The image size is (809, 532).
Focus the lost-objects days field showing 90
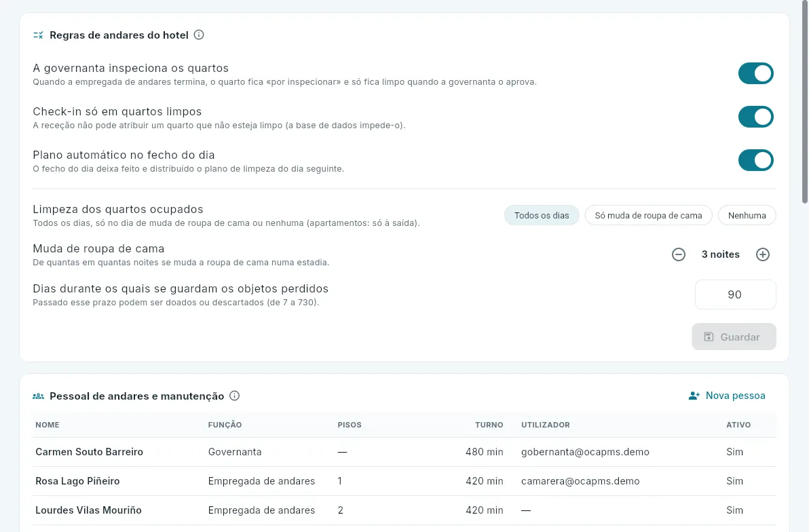[735, 294]
